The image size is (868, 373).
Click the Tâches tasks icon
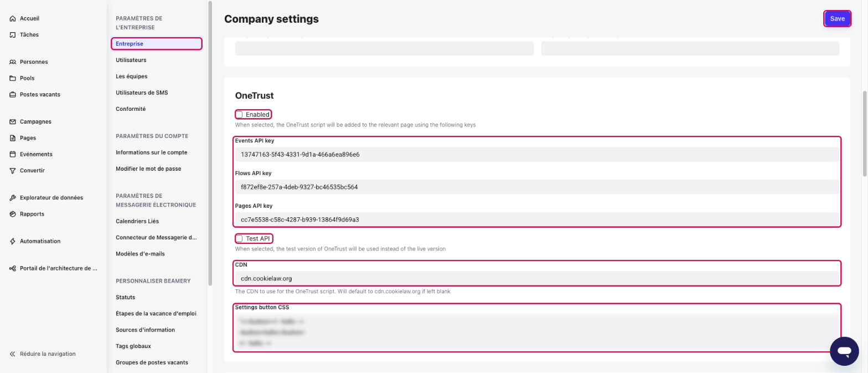coord(13,34)
